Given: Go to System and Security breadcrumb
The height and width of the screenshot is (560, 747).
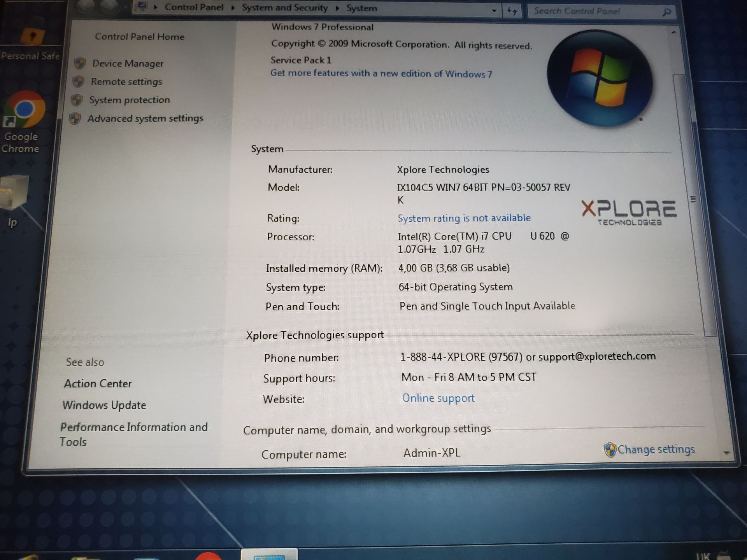Looking at the screenshot, I should 285,8.
